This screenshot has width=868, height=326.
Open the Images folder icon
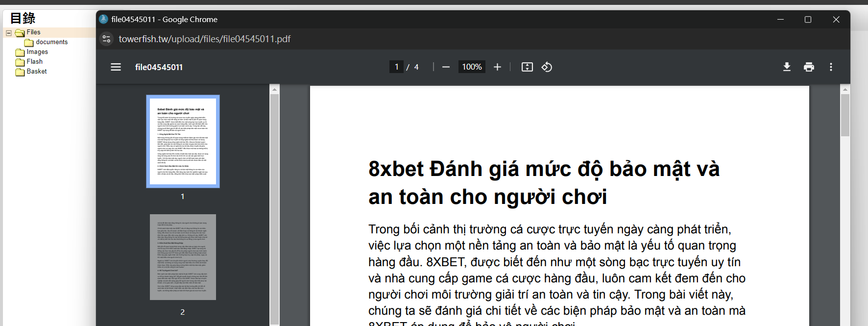[20, 52]
